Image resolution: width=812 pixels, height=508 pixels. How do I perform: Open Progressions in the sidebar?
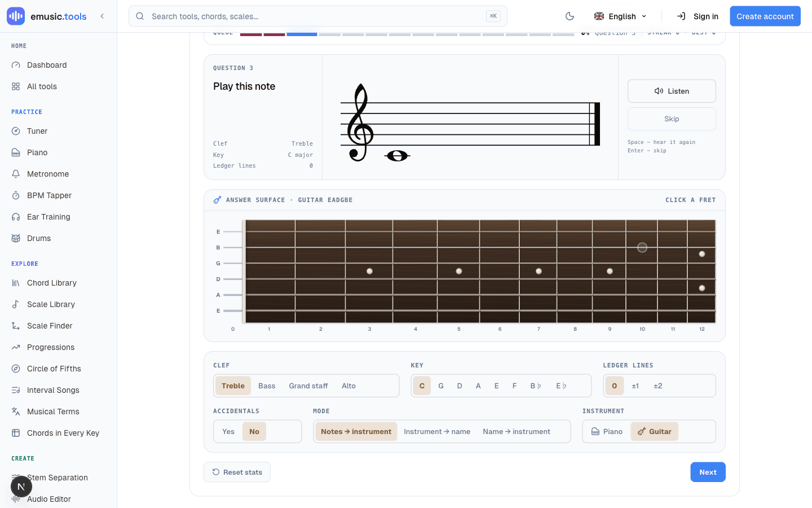point(59,347)
